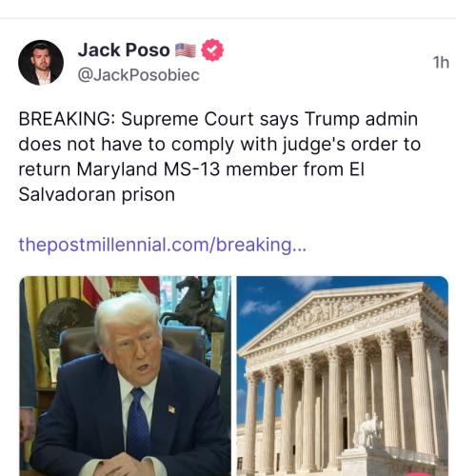Open the Jack Poso display name

click(x=124, y=50)
